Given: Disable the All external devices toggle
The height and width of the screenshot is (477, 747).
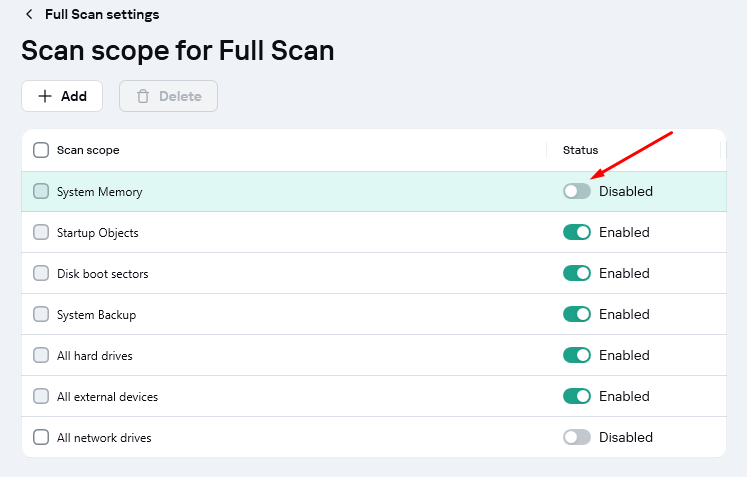Looking at the screenshot, I should [577, 396].
